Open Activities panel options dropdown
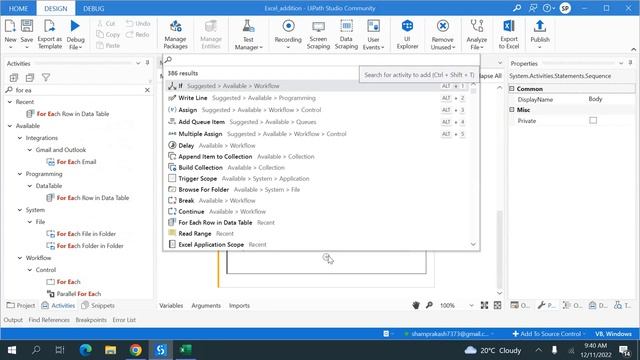640x360 pixels. [138, 63]
